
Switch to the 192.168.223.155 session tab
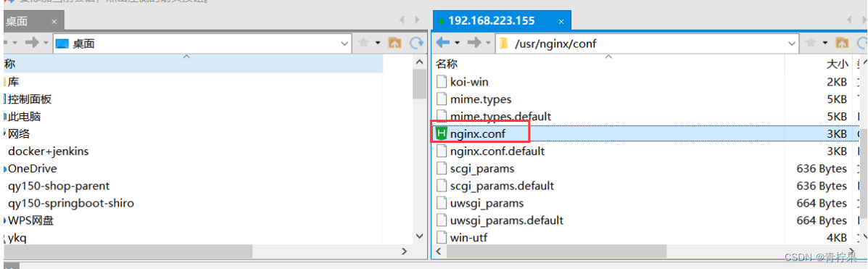(502, 21)
